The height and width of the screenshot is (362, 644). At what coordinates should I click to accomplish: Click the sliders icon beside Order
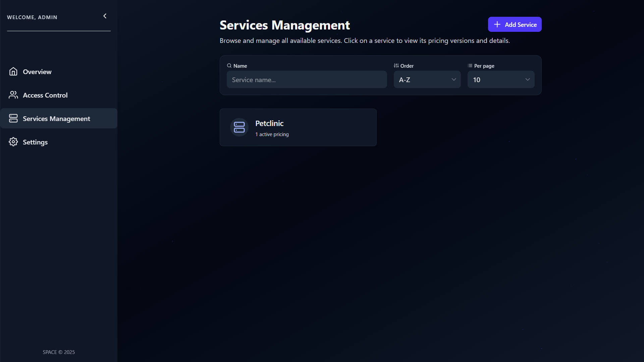coord(396,66)
